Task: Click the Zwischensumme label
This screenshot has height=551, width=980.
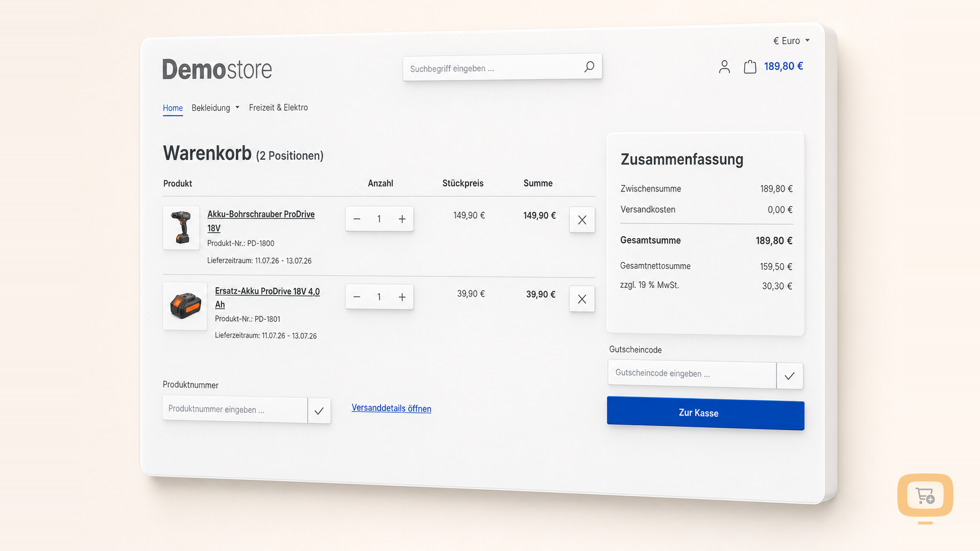Action: pos(651,189)
